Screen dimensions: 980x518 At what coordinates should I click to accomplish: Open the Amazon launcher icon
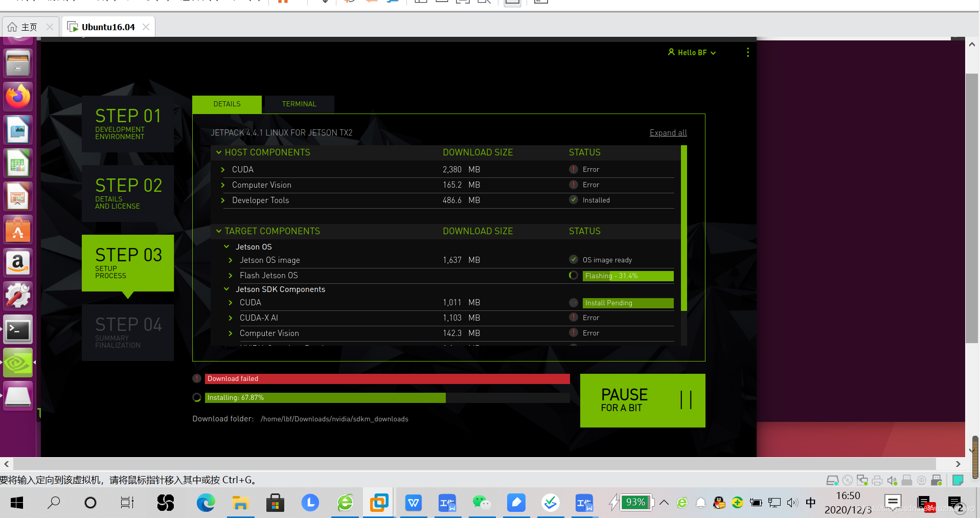[18, 263]
